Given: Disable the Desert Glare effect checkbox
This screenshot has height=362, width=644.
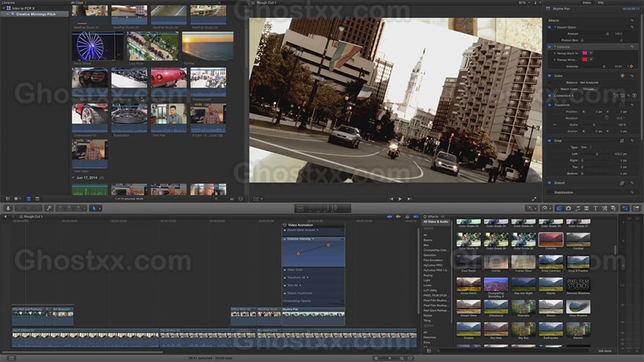Looking at the screenshot, I should click(x=550, y=27).
